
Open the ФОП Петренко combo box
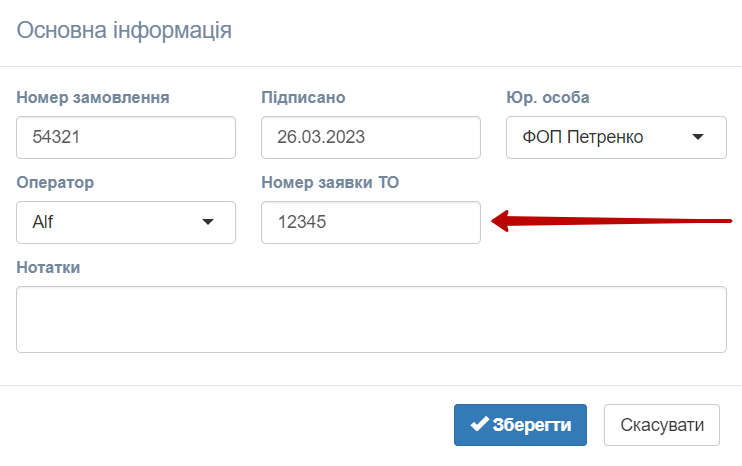click(616, 138)
